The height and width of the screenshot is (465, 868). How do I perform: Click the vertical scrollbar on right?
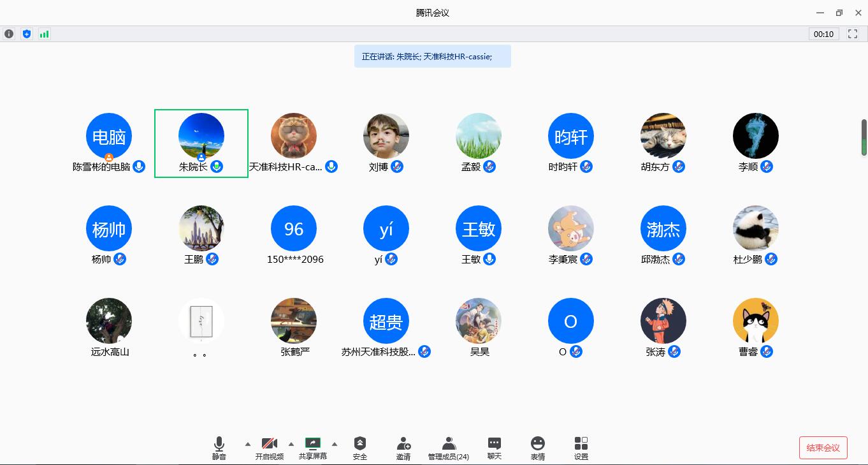coord(864,137)
